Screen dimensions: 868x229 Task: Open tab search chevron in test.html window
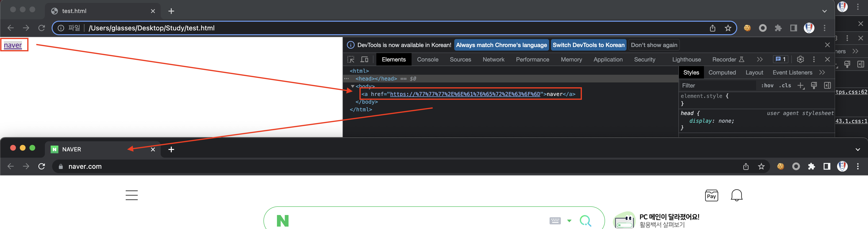tap(824, 11)
